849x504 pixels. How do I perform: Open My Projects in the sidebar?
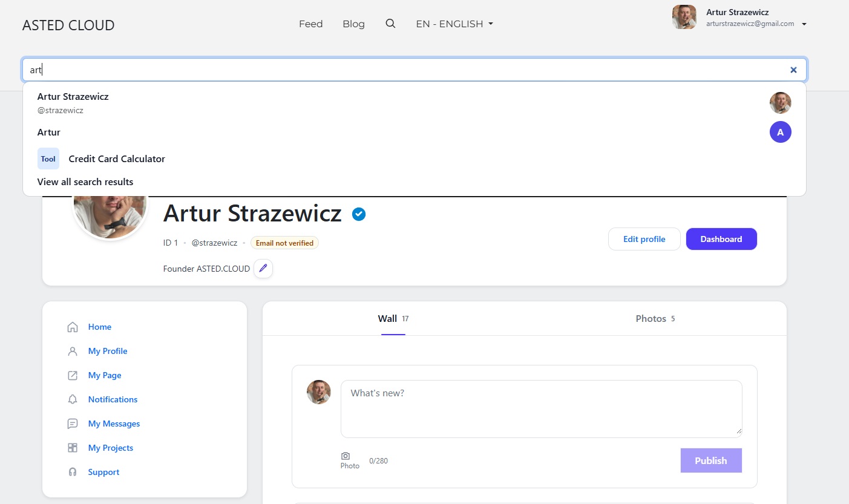tap(110, 448)
